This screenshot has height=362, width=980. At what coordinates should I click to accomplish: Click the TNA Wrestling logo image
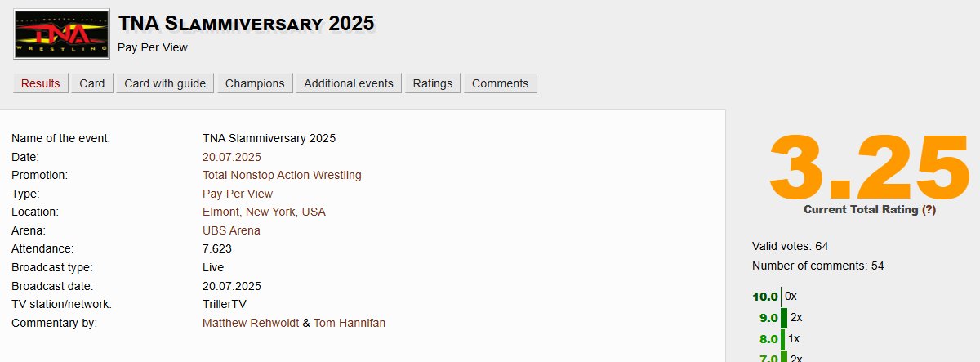pyautogui.click(x=62, y=35)
